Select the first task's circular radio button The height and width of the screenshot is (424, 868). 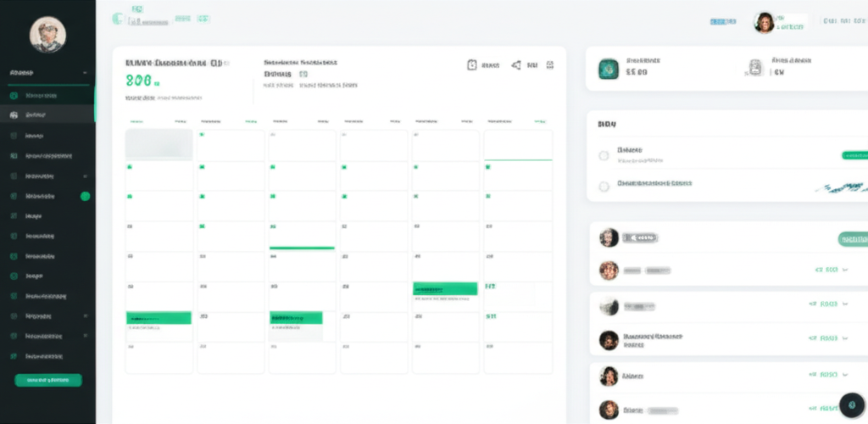pyautogui.click(x=604, y=155)
